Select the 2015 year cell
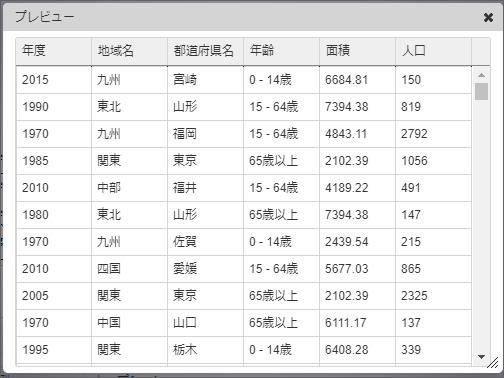The width and height of the screenshot is (504, 378). (x=54, y=80)
